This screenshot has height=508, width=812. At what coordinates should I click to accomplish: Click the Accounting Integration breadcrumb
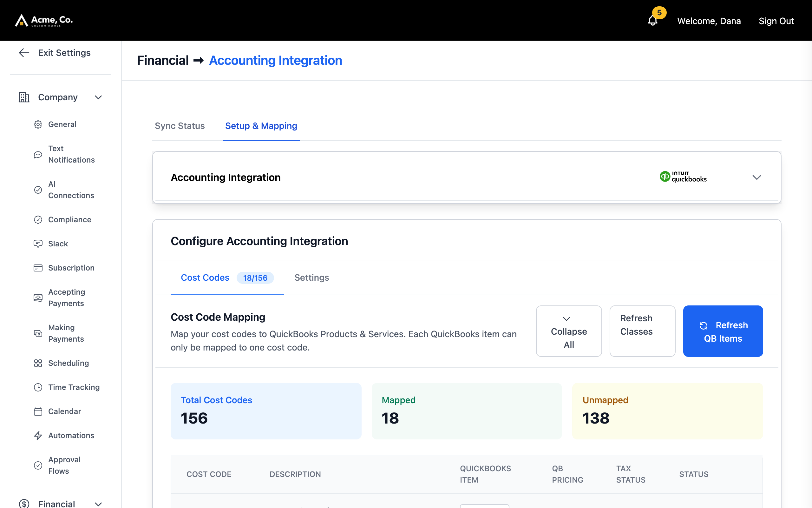(x=275, y=60)
